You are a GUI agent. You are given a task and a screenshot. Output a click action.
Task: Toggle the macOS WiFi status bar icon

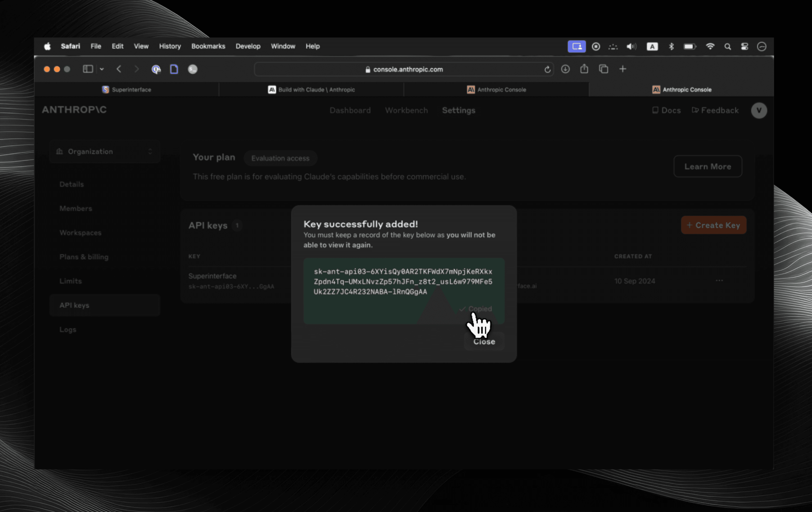coord(710,46)
